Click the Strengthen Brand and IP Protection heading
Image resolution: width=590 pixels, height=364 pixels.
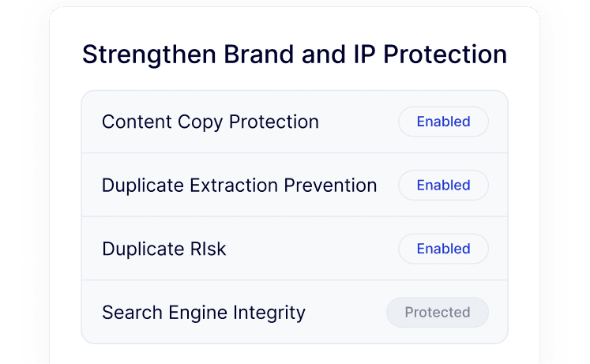(295, 54)
